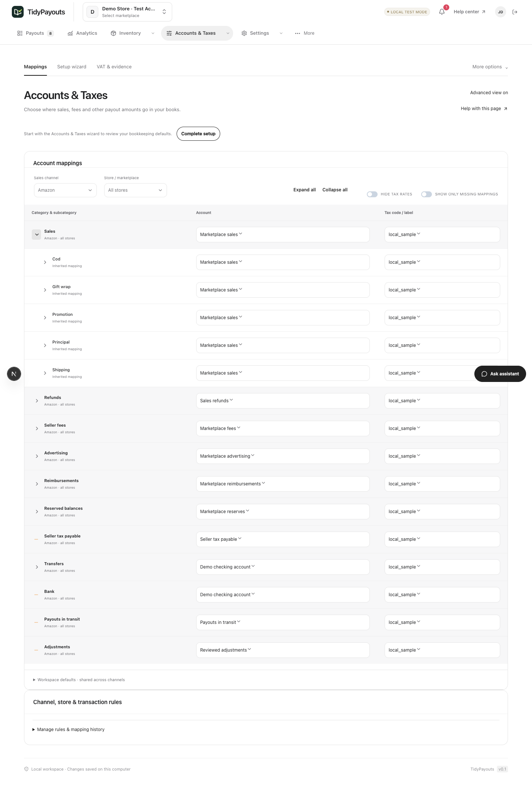
Task: Click the Analytics chart icon
Action: click(x=70, y=33)
